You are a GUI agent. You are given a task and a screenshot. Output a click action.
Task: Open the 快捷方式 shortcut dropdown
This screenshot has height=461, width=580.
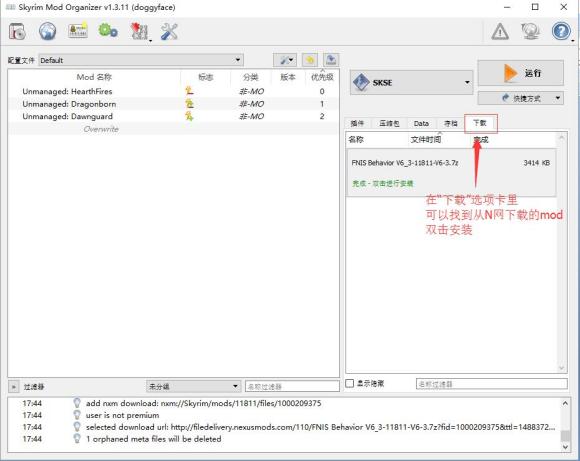click(520, 98)
